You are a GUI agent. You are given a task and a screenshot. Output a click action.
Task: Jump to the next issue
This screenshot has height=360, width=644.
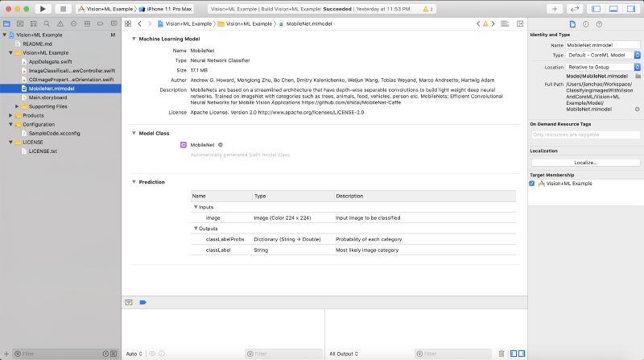point(493,24)
